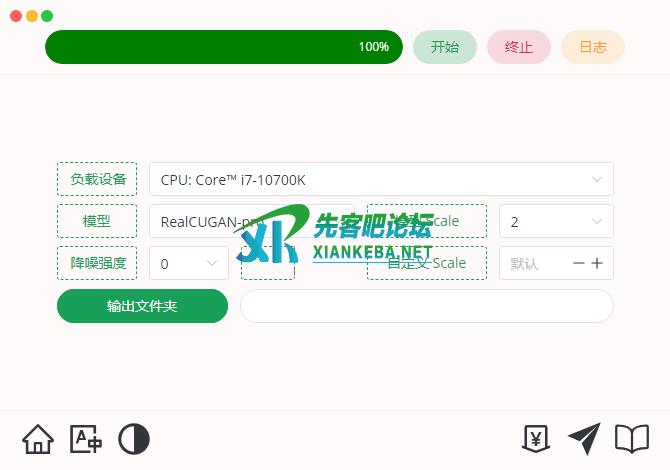This screenshot has width=670, height=470.
Task: Open the yen donation icon
Action: click(536, 439)
